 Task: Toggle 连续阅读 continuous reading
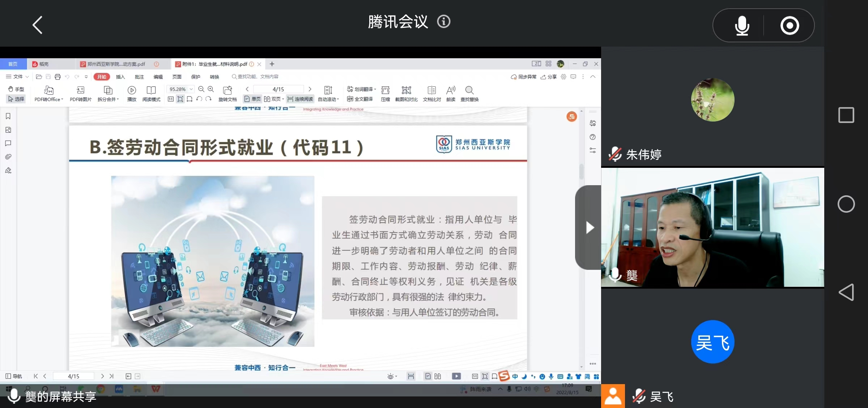coord(300,99)
